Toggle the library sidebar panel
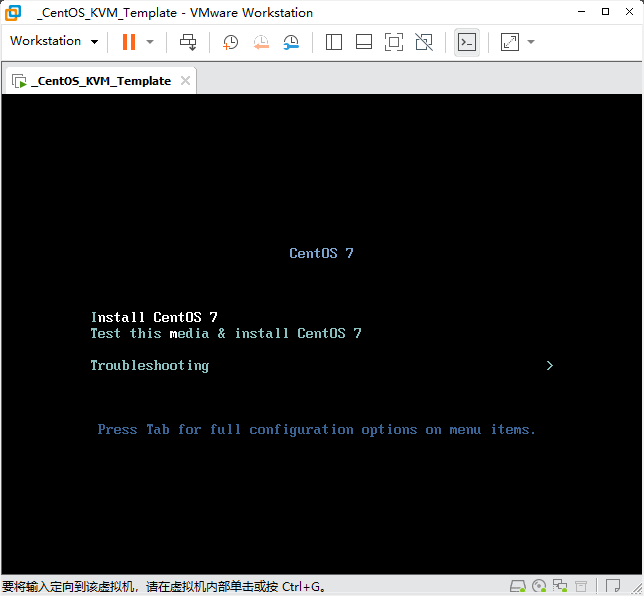The image size is (644, 596). click(x=334, y=42)
